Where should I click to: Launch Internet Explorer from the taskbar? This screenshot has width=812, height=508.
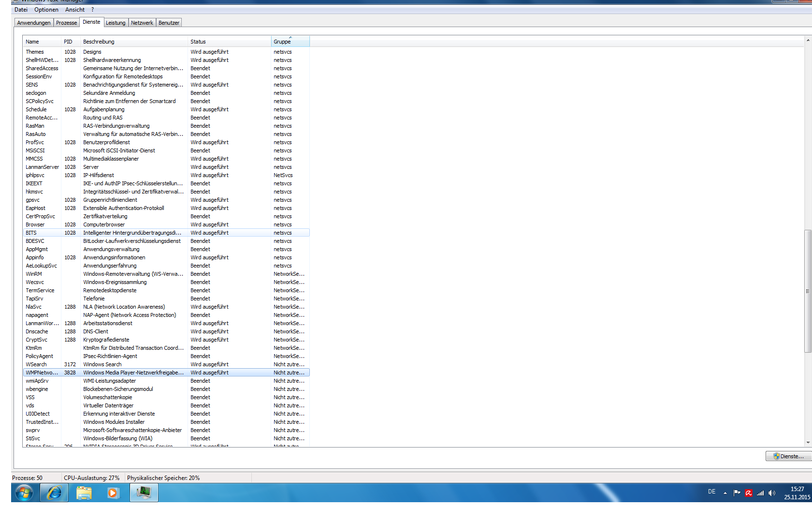[x=54, y=493]
